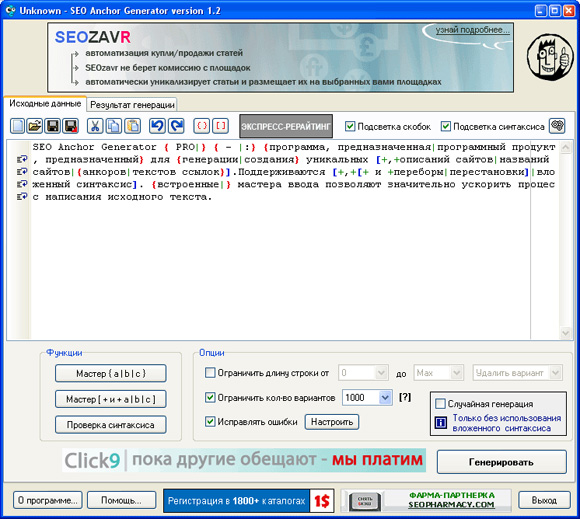Image resolution: width=580 pixels, height=519 pixels.
Task: Open a file with the folder icon
Action: tap(35, 126)
